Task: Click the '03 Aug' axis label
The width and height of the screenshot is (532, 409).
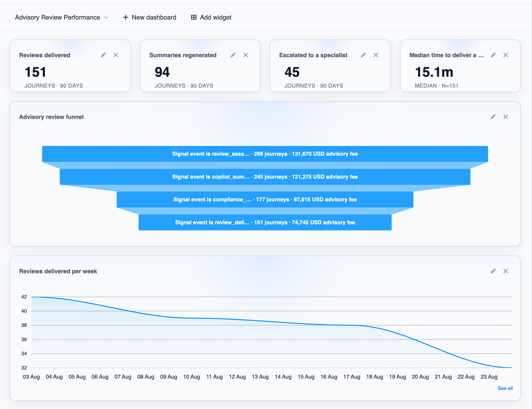Action: [31, 377]
